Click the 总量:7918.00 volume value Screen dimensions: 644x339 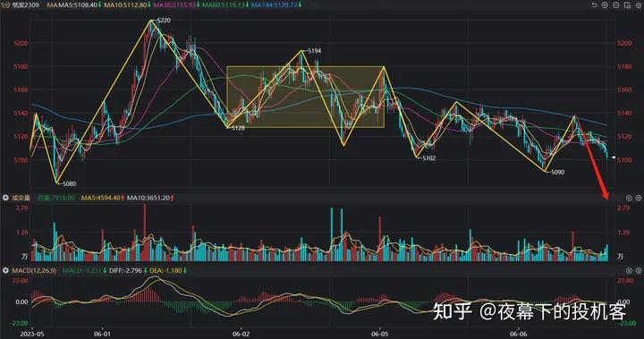56,198
